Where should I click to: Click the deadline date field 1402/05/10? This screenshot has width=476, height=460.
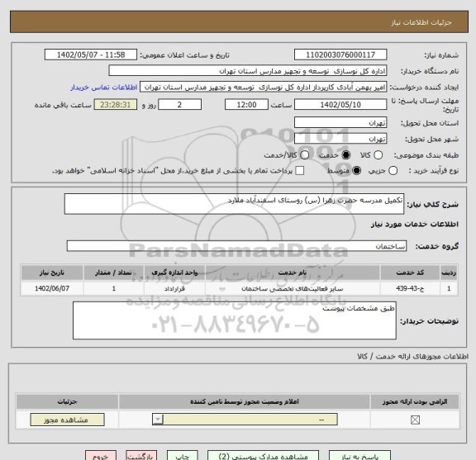(340, 105)
